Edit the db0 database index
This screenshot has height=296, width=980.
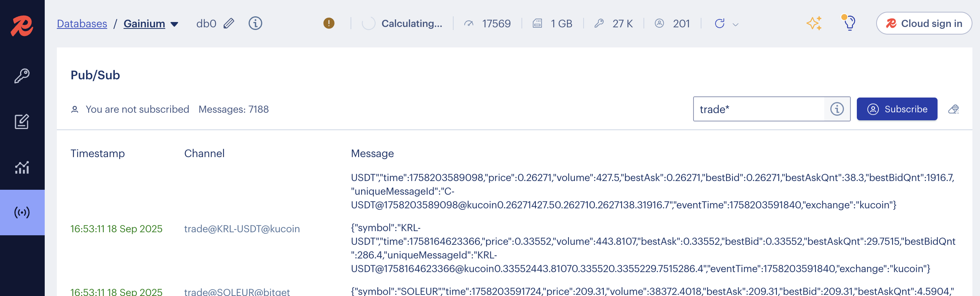point(229,24)
